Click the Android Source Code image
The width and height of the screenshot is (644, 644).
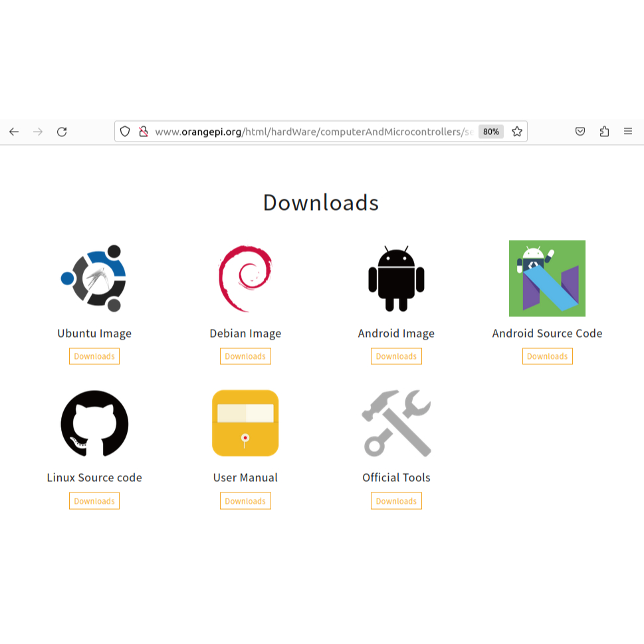click(547, 278)
